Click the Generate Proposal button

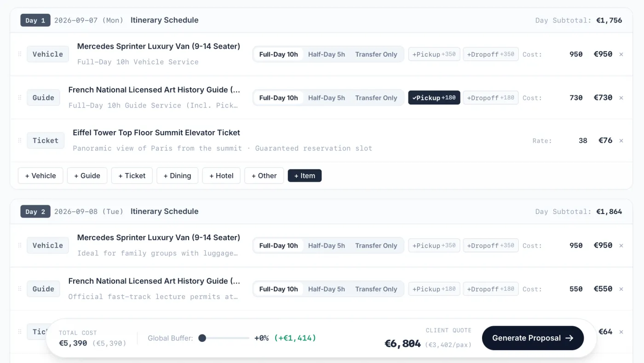pyautogui.click(x=533, y=338)
